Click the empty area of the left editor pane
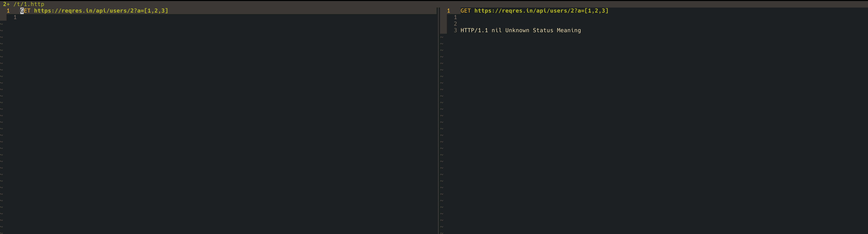Viewport: 868px width, 234px height. [202, 118]
